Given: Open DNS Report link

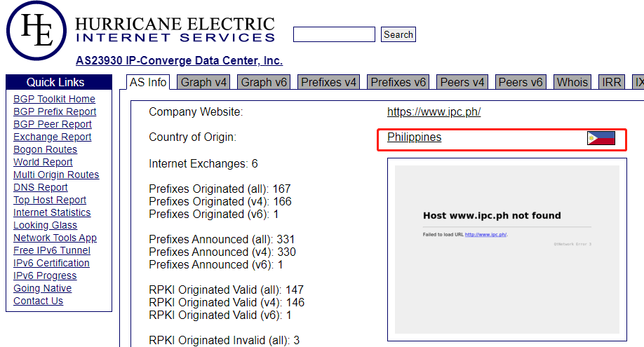Looking at the screenshot, I should pos(40,187).
